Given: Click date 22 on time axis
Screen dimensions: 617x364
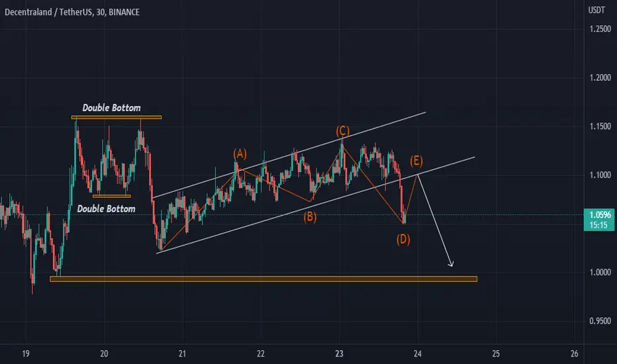Looking at the screenshot, I should pyautogui.click(x=260, y=353).
